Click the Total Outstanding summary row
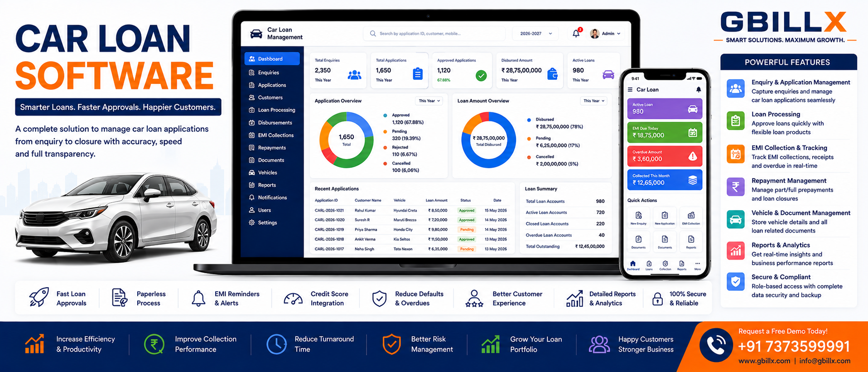The height and width of the screenshot is (372, 868). (565, 246)
